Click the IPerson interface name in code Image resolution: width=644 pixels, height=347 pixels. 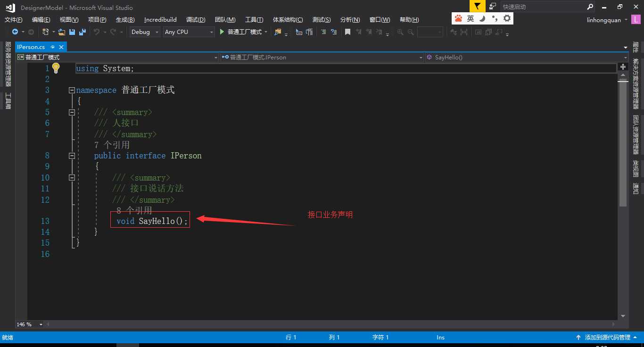click(x=186, y=156)
